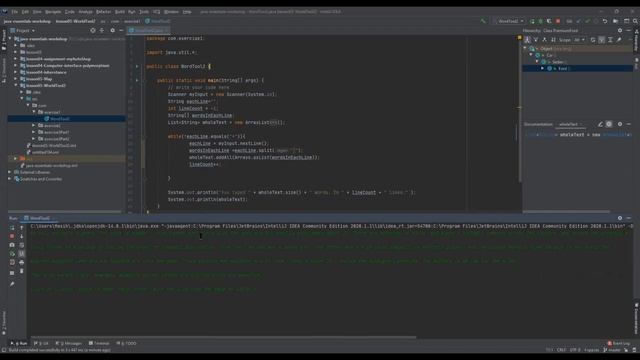
Task: Click the Debug bug icon in top toolbar
Action: click(x=540, y=21)
